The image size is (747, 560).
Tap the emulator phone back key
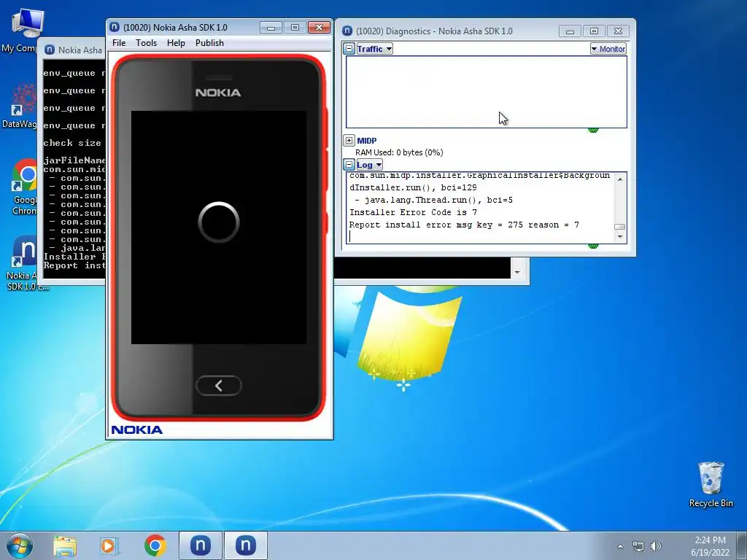coord(219,386)
